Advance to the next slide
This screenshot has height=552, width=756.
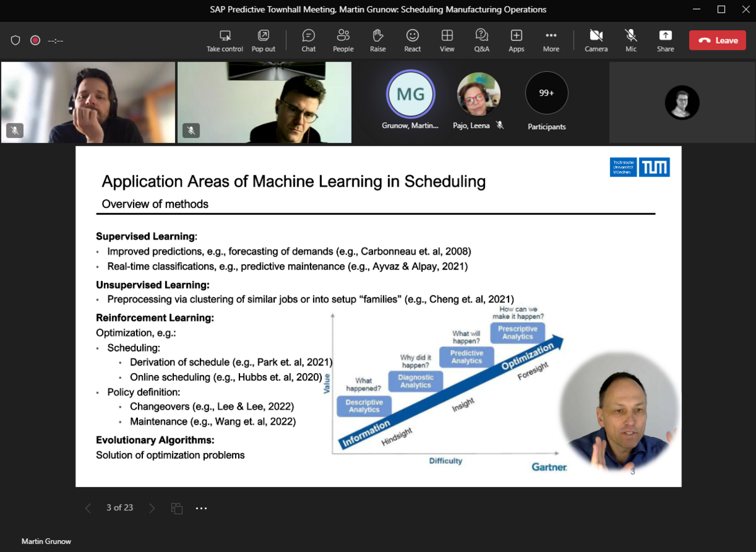[x=151, y=507]
